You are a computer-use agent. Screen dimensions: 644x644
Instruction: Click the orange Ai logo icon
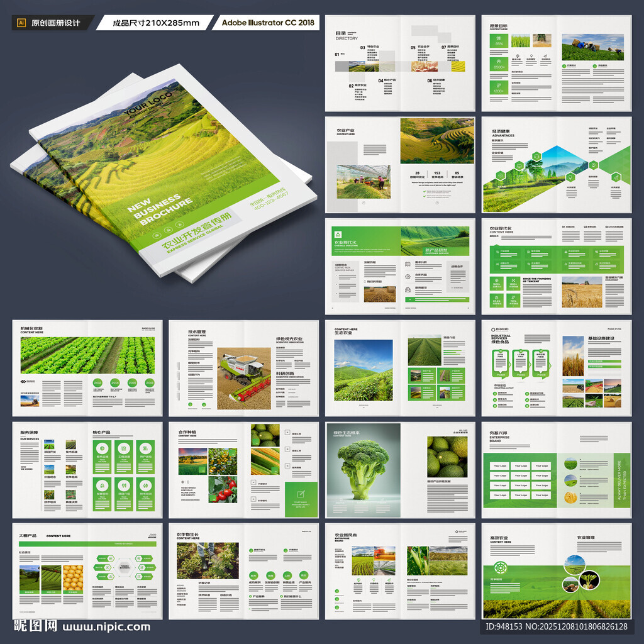(21, 23)
